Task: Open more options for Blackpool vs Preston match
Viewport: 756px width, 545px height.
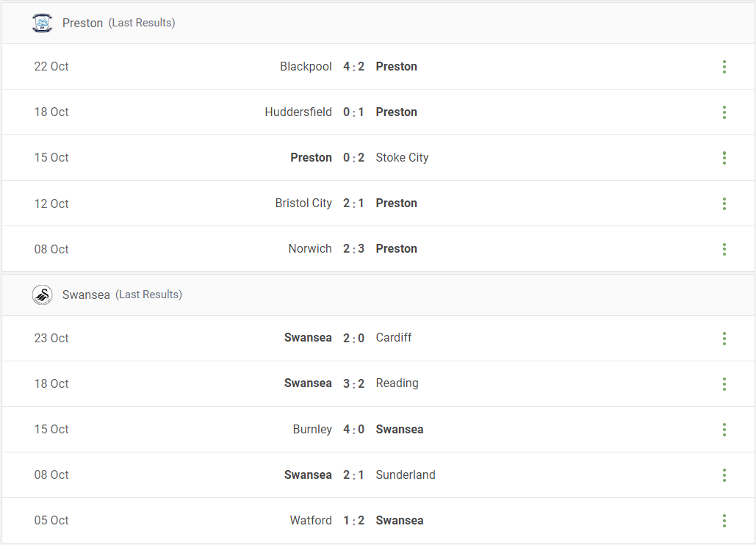Action: (724, 67)
